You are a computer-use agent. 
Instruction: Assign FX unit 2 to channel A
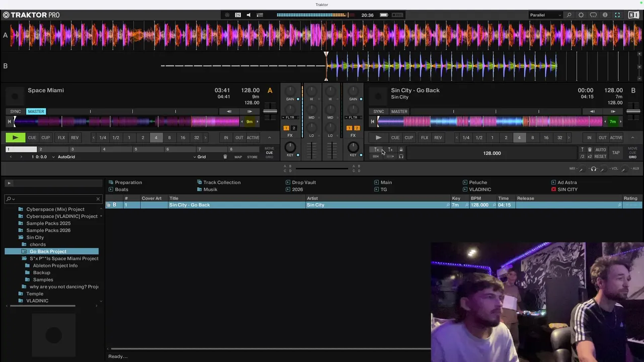tap(294, 128)
